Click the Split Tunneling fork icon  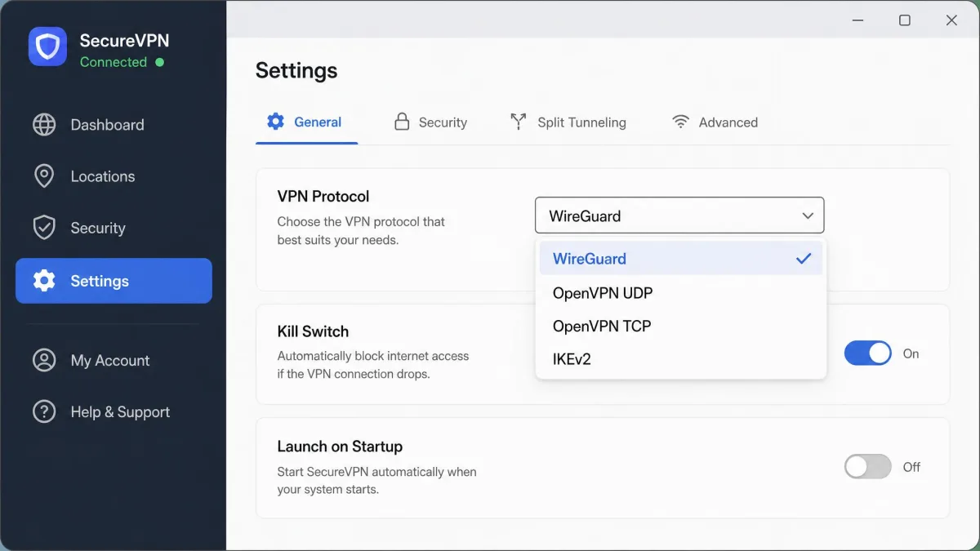[518, 122]
